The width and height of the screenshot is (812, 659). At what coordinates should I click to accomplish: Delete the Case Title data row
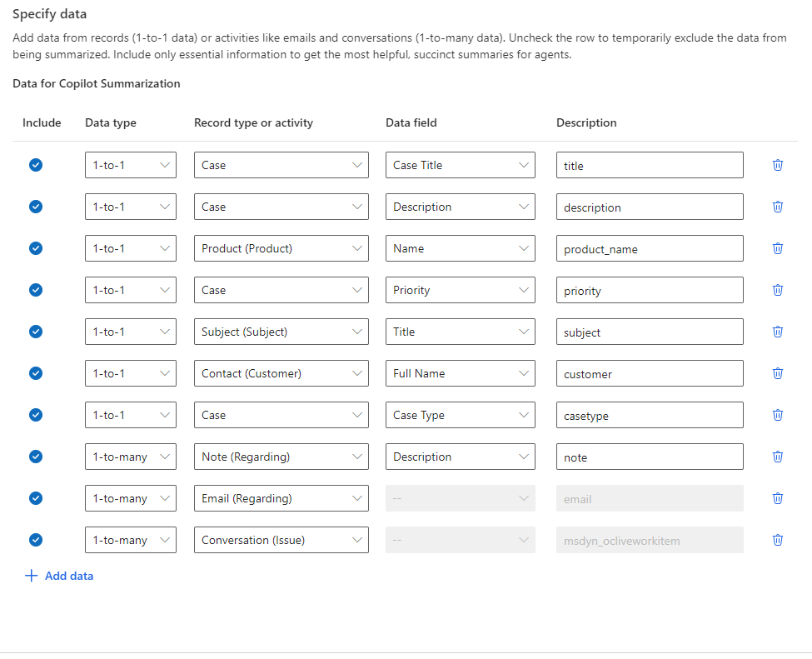click(x=778, y=165)
